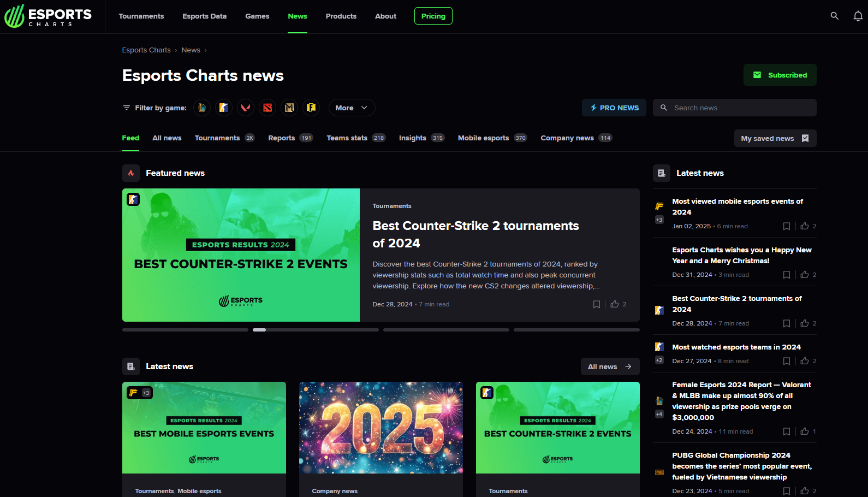Click the Search news input field
The width and height of the screenshot is (868, 497).
coord(735,108)
